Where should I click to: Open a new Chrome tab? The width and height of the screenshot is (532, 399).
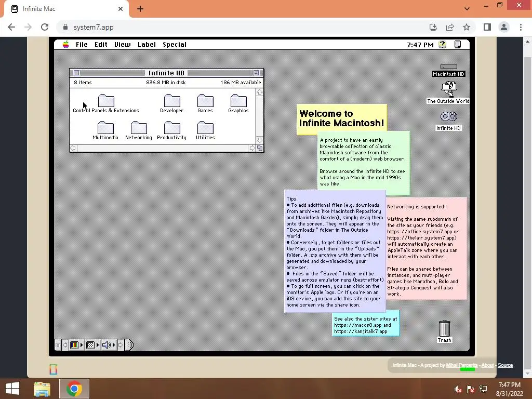[x=140, y=9]
